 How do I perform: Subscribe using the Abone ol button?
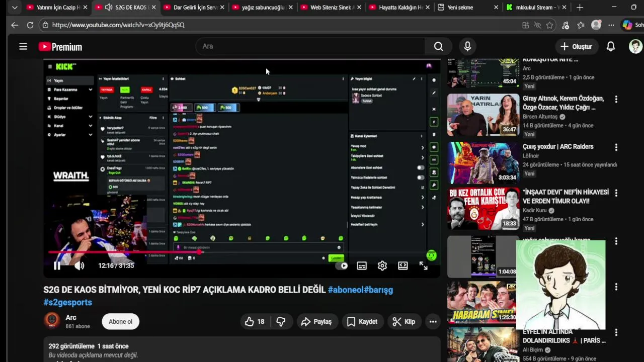tap(121, 322)
